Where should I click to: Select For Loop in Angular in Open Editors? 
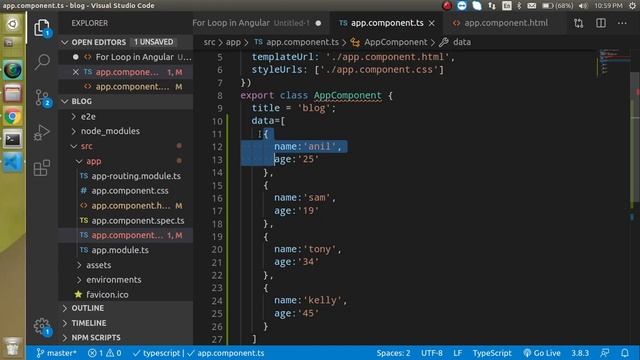[x=126, y=57]
